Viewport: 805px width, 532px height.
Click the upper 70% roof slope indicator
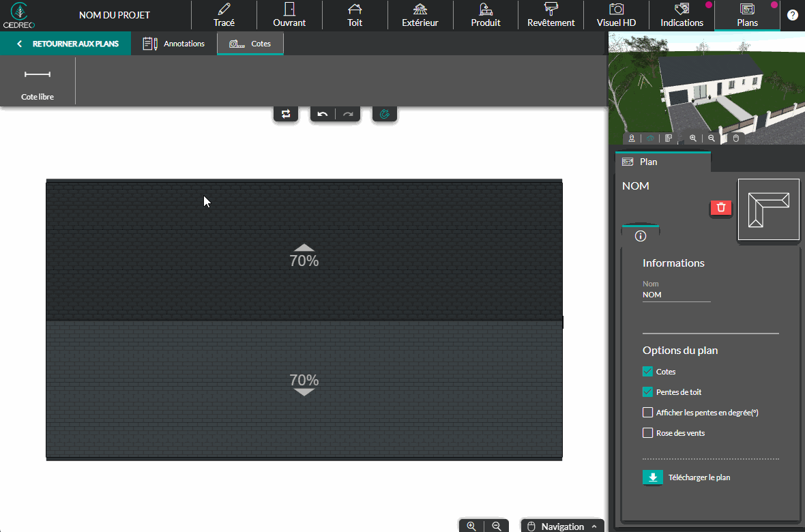[x=304, y=256]
